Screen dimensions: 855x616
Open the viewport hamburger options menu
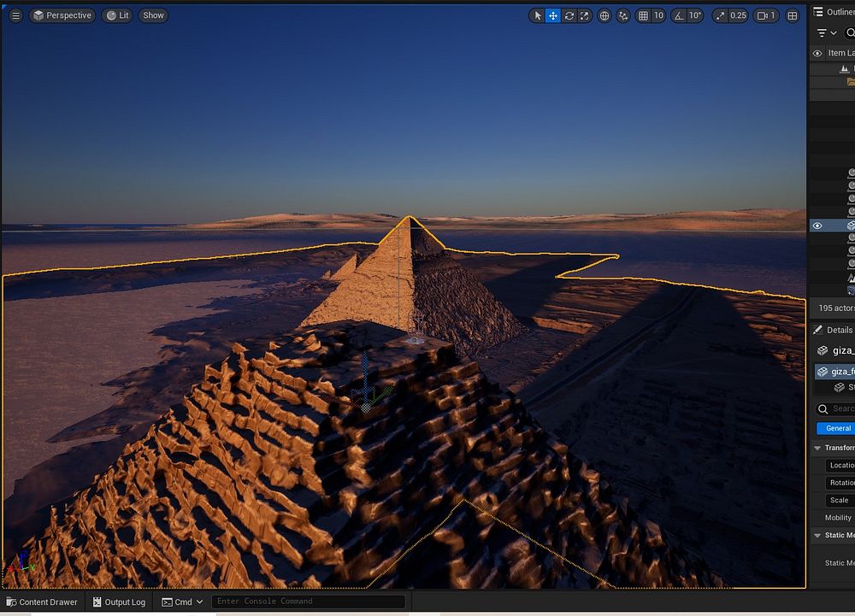tap(15, 15)
